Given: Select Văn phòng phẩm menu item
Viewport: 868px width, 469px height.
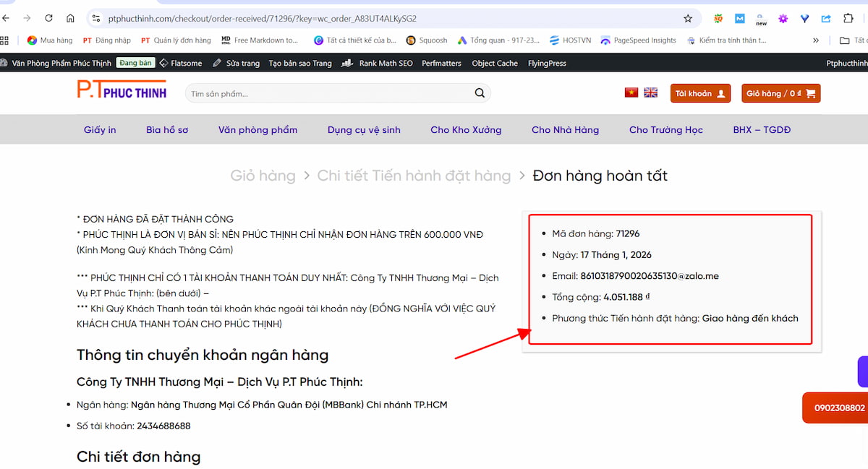Looking at the screenshot, I should 258,130.
